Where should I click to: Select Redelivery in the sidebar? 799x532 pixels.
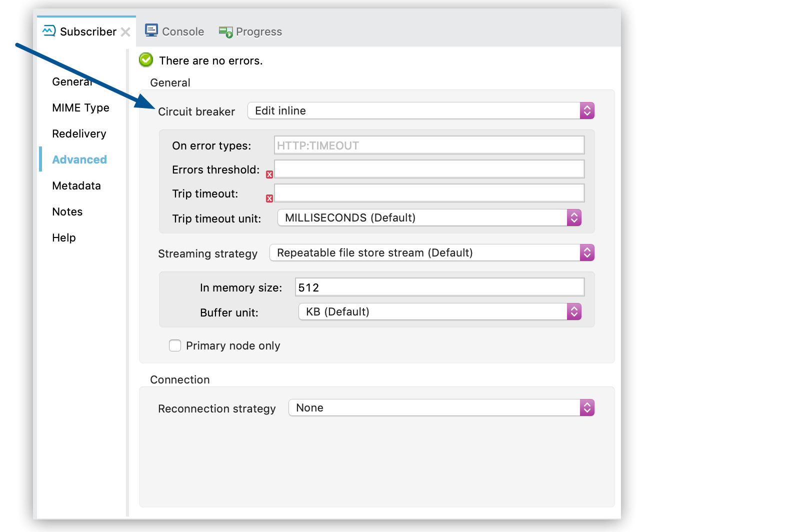click(79, 133)
